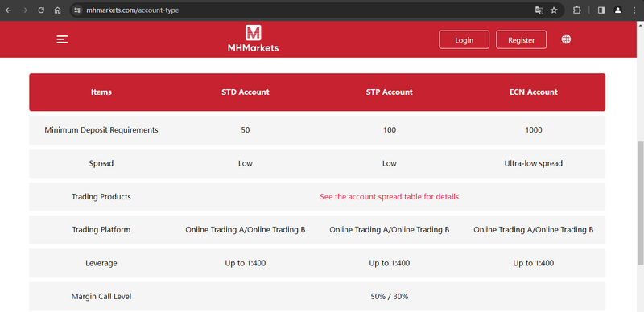This screenshot has height=312, width=644.
Task: Click the browser forward arrow
Action: coord(24,10)
